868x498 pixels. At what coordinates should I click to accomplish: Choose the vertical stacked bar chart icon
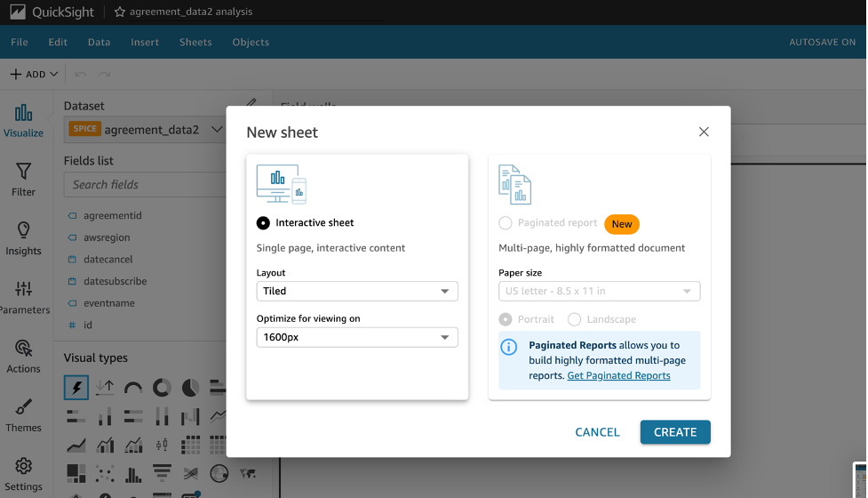[x=105, y=416]
